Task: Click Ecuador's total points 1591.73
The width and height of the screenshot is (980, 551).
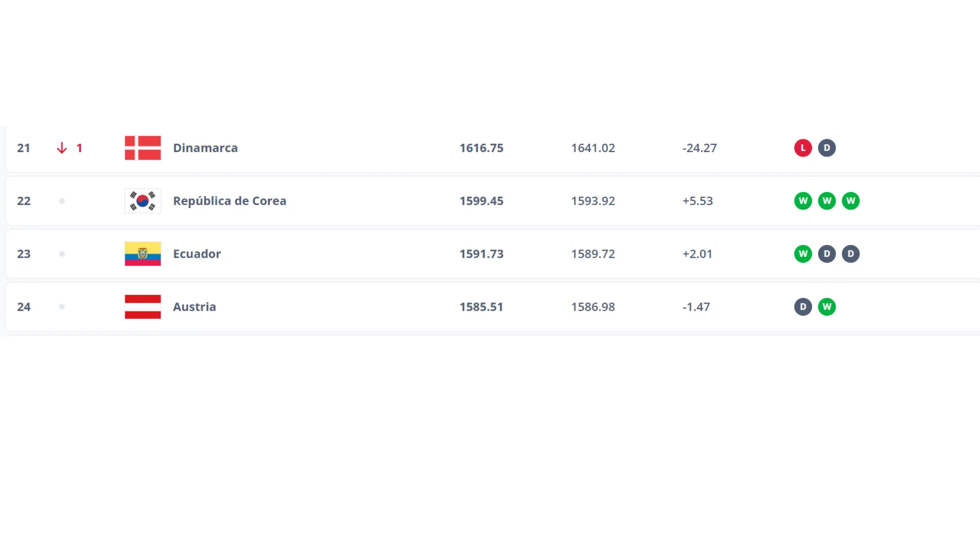Action: click(481, 254)
